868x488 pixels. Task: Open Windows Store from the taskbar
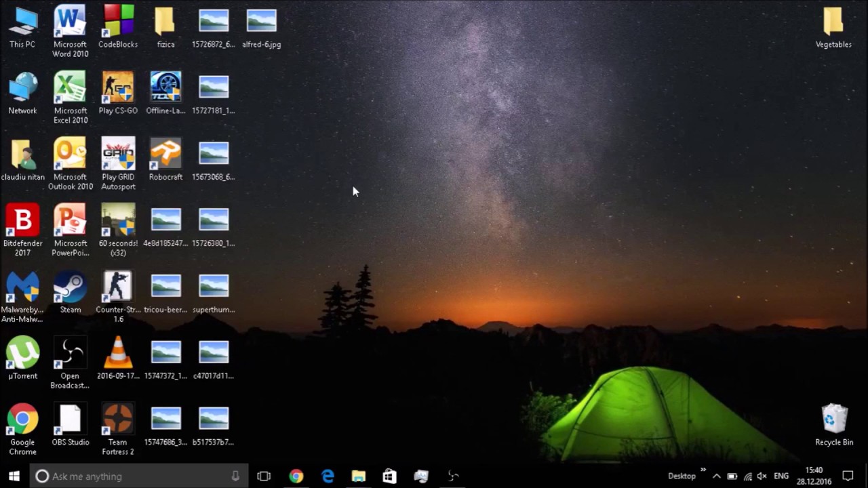[x=389, y=476]
